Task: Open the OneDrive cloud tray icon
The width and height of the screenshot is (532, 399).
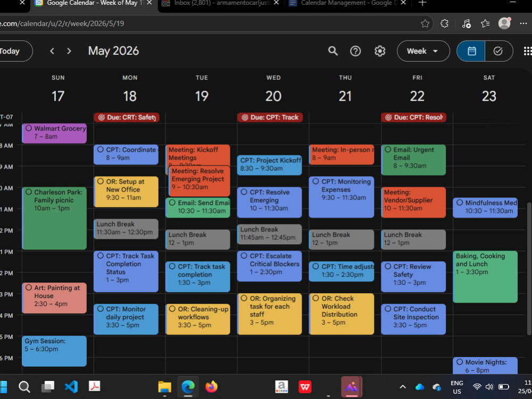Action: (x=420, y=387)
